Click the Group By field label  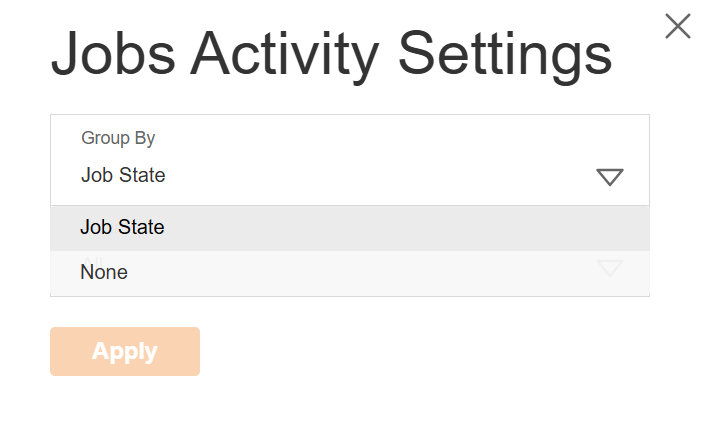click(x=118, y=138)
